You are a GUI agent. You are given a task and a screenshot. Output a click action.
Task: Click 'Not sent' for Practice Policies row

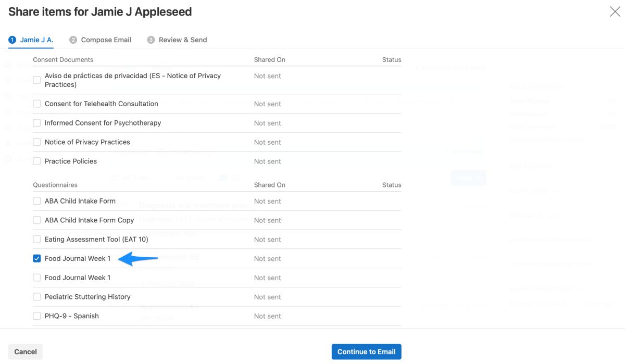click(x=268, y=161)
